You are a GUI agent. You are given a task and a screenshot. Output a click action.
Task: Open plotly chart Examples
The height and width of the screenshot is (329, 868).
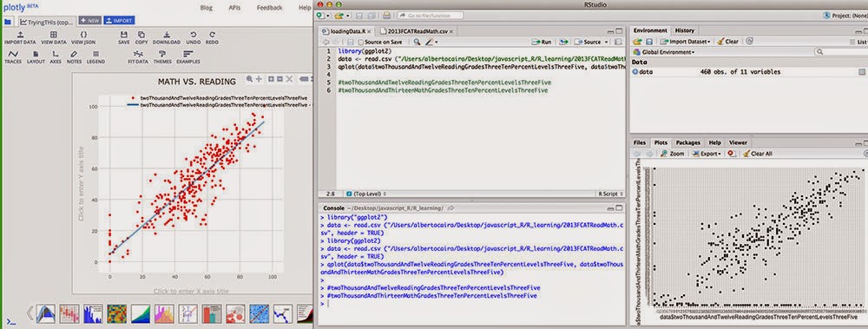coord(188,57)
